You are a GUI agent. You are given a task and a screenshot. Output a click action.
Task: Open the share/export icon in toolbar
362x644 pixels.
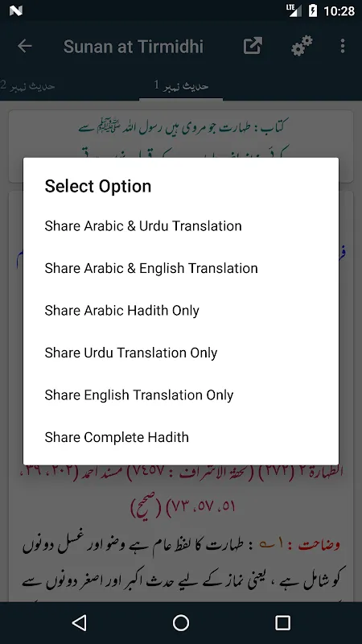click(253, 46)
